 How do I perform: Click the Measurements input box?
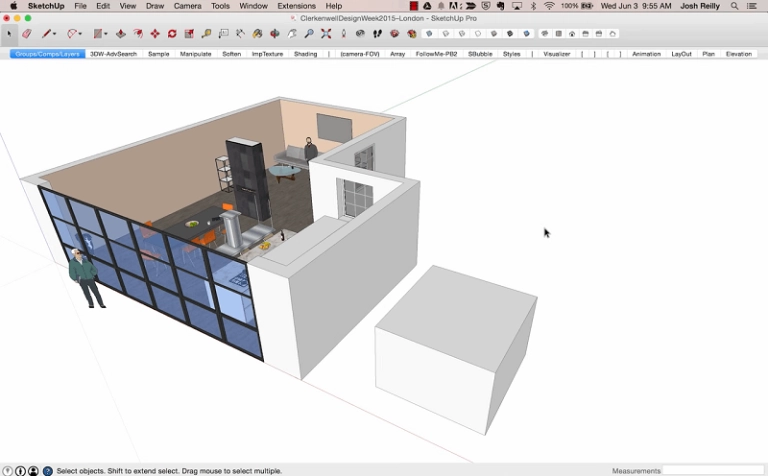pyautogui.click(x=712, y=470)
